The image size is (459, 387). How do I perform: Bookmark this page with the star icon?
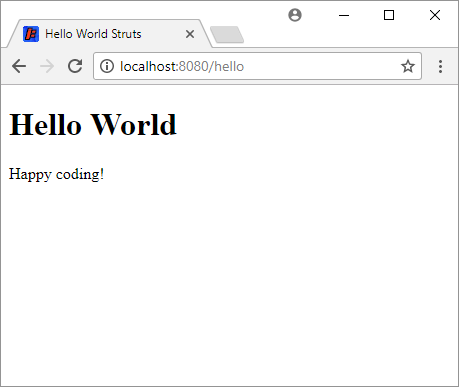click(408, 66)
